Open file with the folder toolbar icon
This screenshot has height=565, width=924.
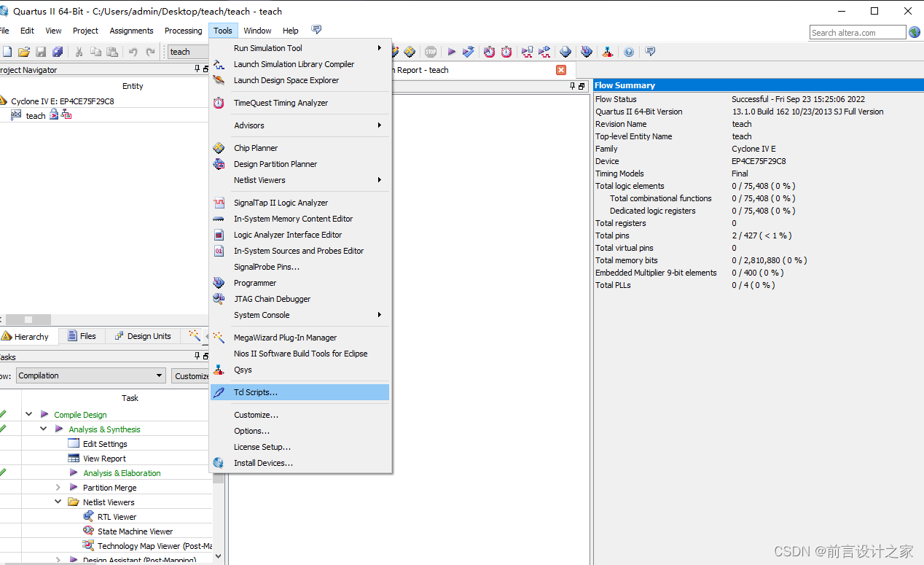24,52
